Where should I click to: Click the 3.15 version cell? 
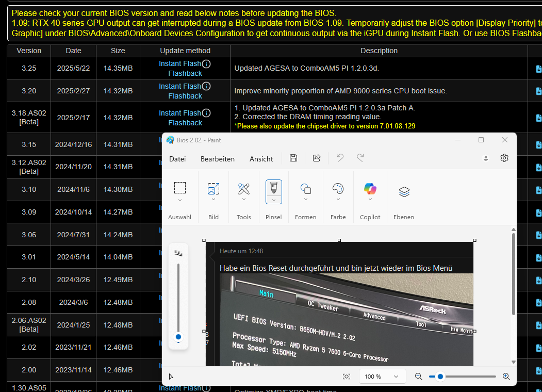29,144
